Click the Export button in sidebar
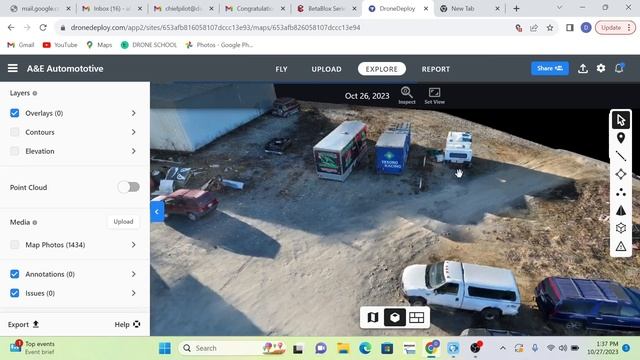This screenshot has height=360, width=640. (24, 324)
